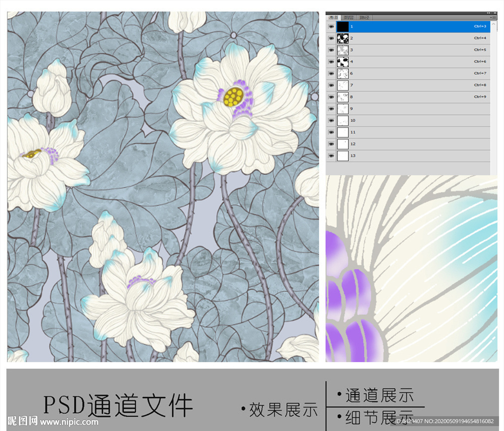
Task: Open the 图层 (Layers) tab
Action: coord(348,17)
